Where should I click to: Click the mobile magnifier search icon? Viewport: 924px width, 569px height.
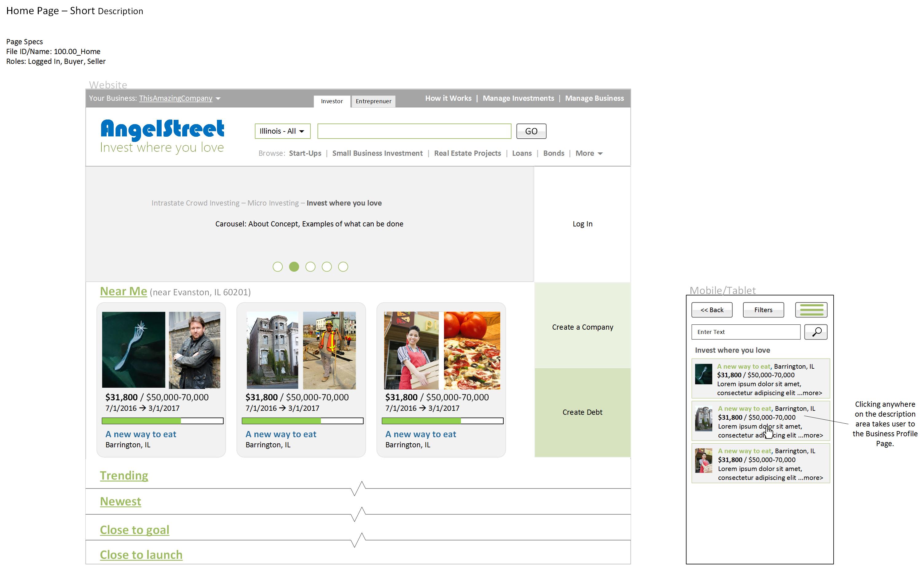pyautogui.click(x=815, y=332)
